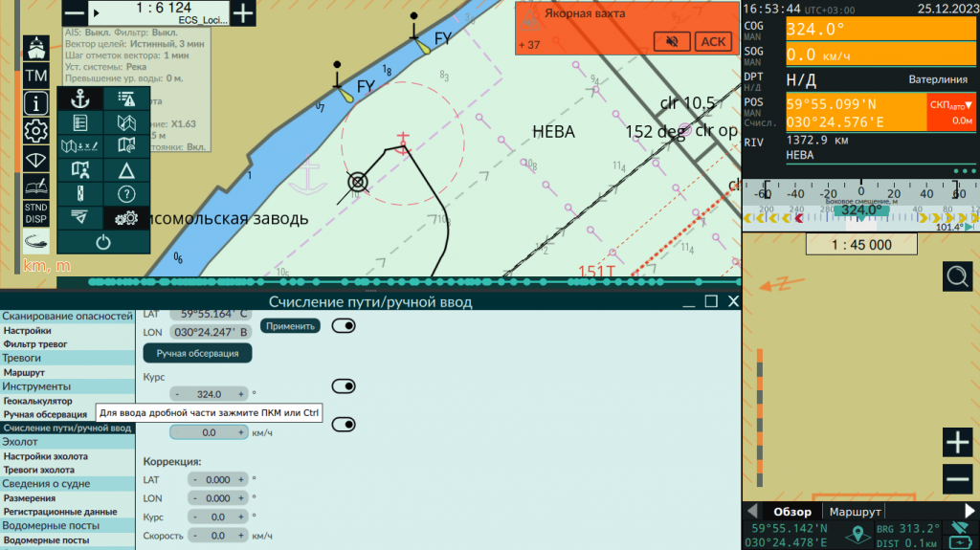Open the 1 : 45 000 overview scale box
The width and height of the screenshot is (980, 550).
[861, 244]
